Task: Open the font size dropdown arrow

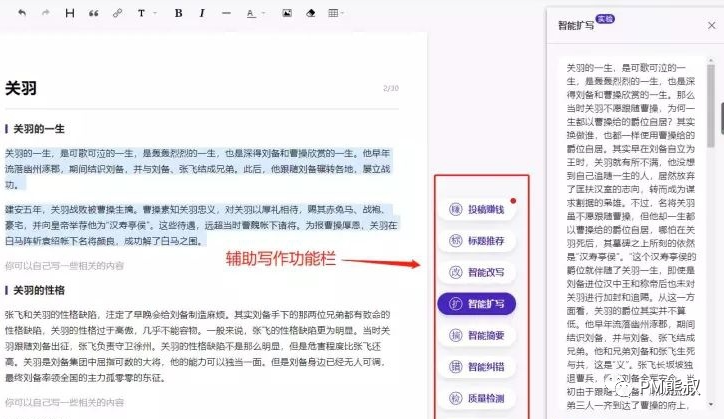Action: point(155,13)
